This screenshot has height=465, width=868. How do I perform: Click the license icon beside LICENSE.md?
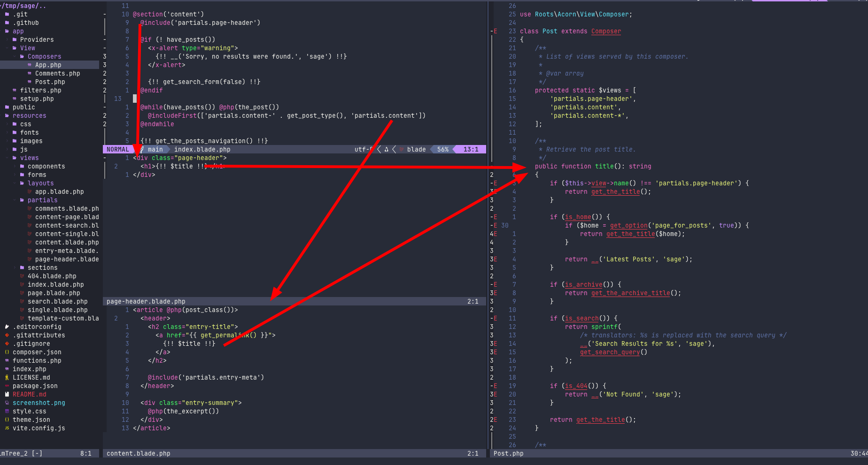(7, 378)
